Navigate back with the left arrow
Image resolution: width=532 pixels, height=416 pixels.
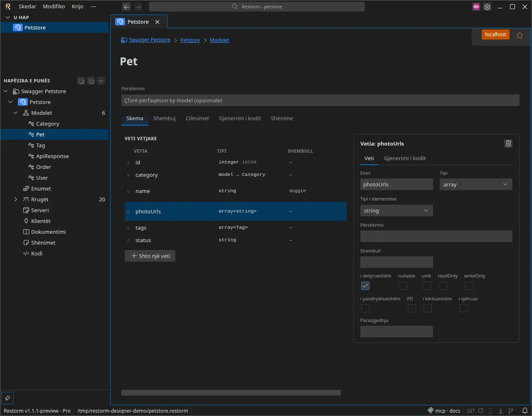(x=127, y=7)
